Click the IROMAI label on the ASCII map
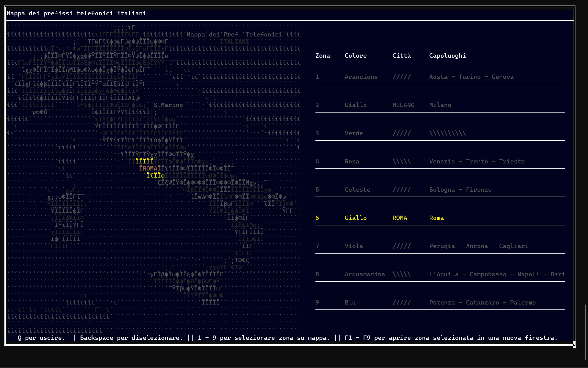The width and height of the screenshot is (588, 368). tap(150, 168)
